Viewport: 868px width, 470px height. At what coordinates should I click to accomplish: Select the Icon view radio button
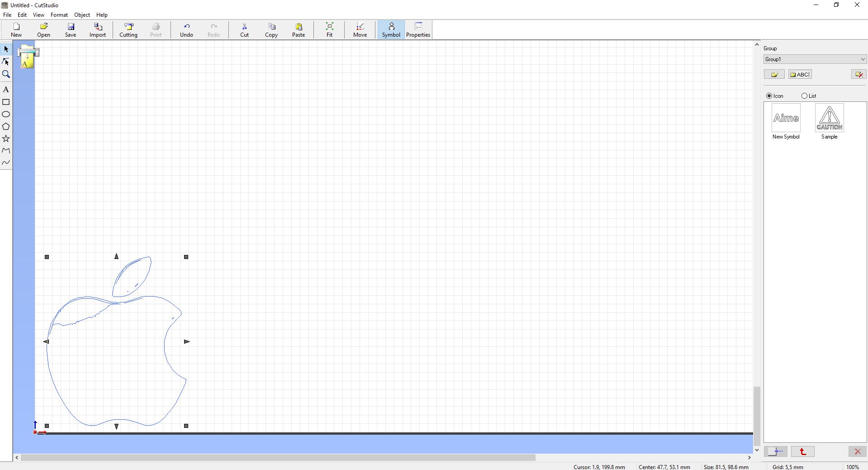[769, 96]
